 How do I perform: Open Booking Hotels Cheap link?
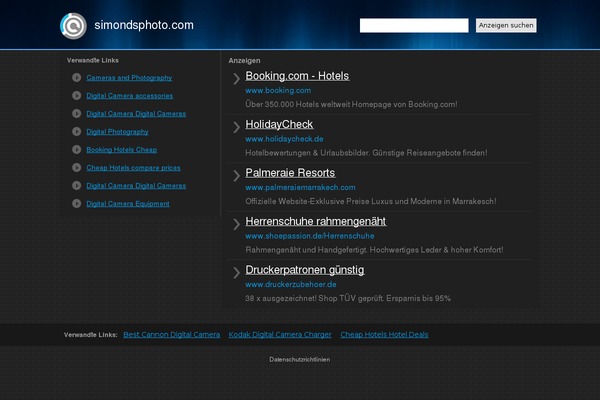point(121,150)
